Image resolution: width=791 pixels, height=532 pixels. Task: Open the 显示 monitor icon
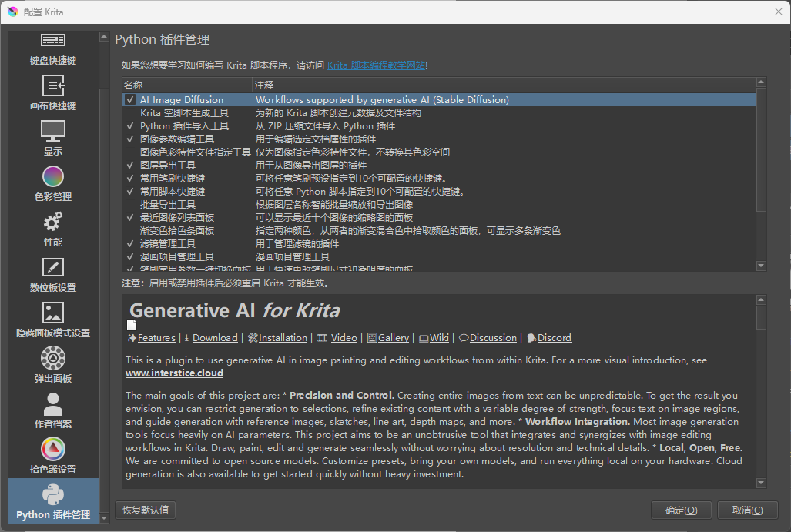click(x=53, y=131)
